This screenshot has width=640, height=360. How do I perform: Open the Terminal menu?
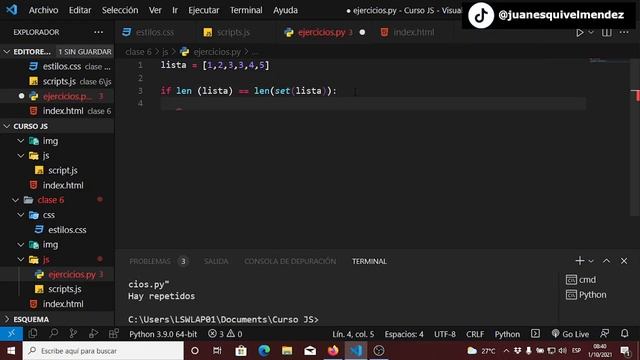click(246, 10)
